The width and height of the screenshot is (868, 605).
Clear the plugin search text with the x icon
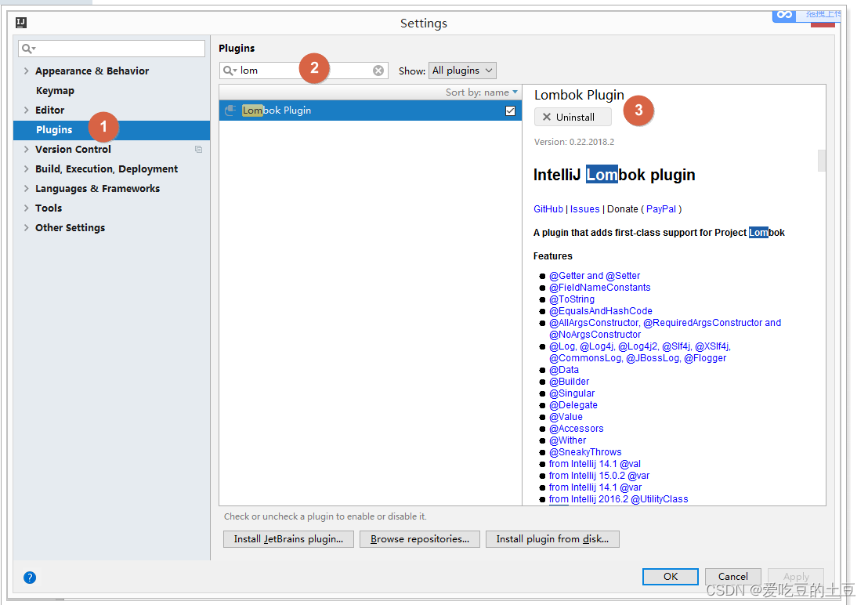tap(378, 71)
